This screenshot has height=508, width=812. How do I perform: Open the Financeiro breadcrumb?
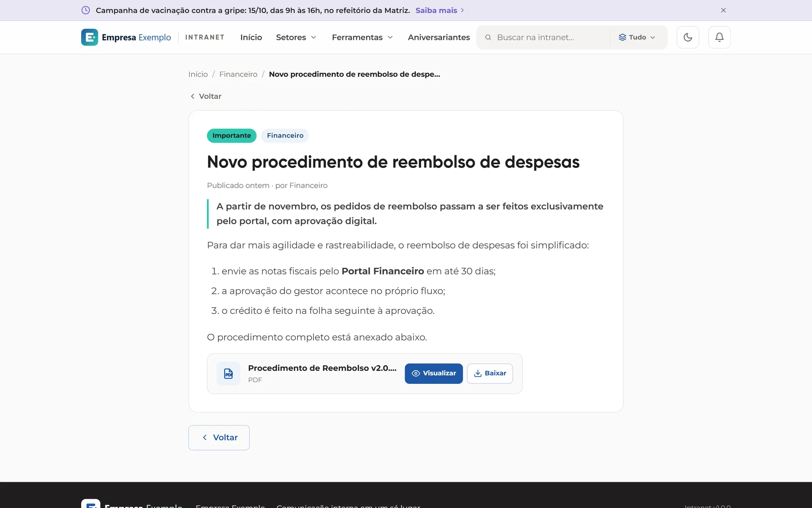pyautogui.click(x=238, y=74)
